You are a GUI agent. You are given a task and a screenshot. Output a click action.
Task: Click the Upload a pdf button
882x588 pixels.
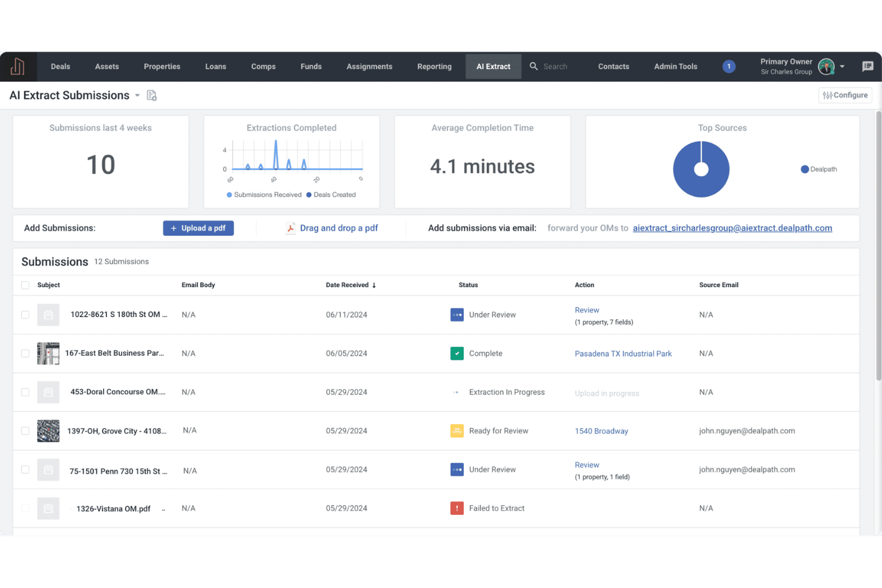(198, 228)
